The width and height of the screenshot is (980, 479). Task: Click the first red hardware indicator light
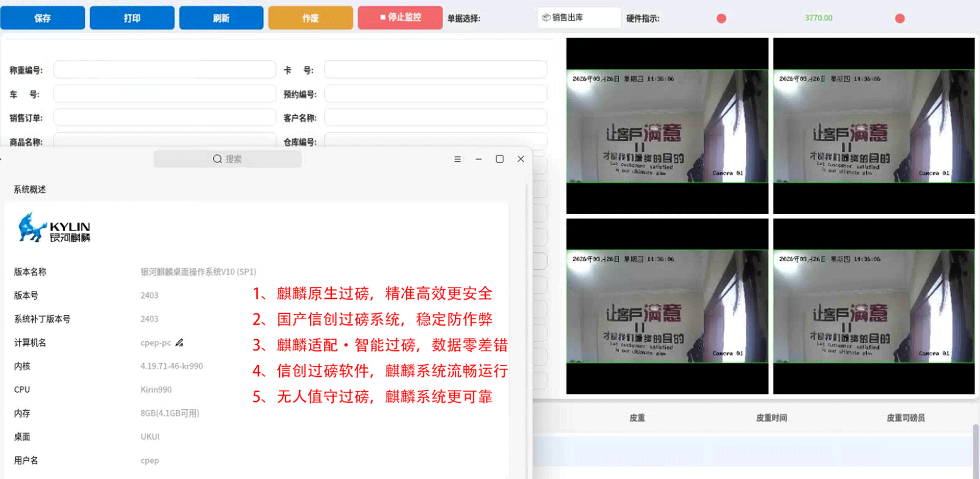(721, 18)
